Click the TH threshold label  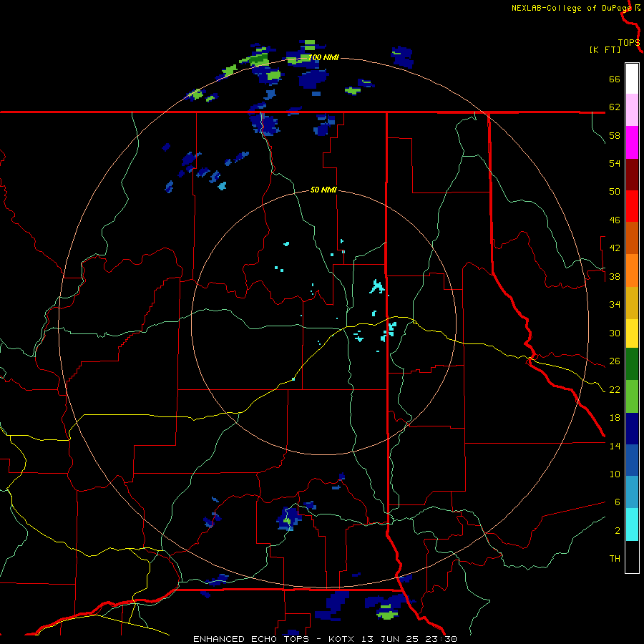click(615, 559)
